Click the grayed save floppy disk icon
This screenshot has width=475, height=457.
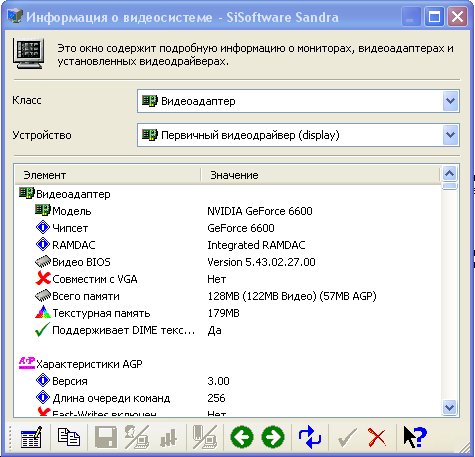tap(106, 437)
